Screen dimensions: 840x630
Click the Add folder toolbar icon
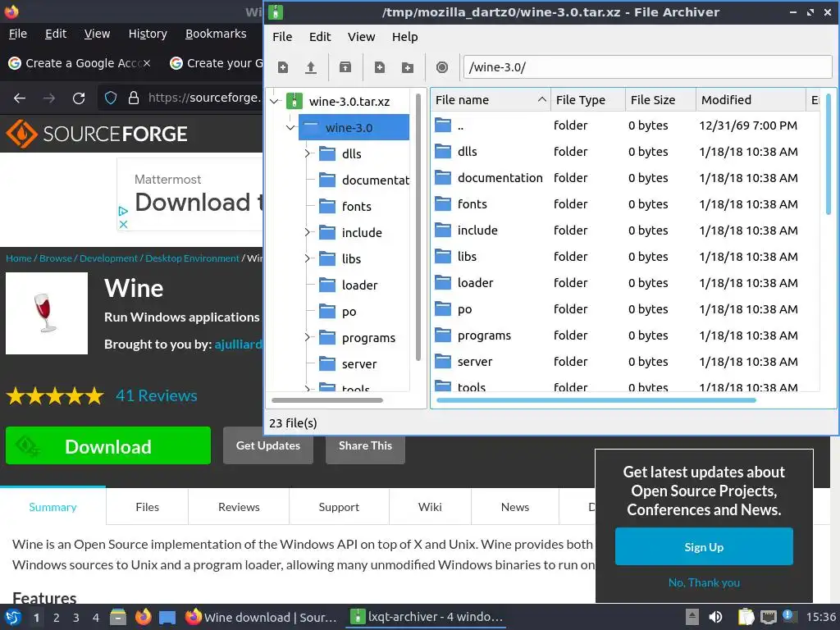408,67
